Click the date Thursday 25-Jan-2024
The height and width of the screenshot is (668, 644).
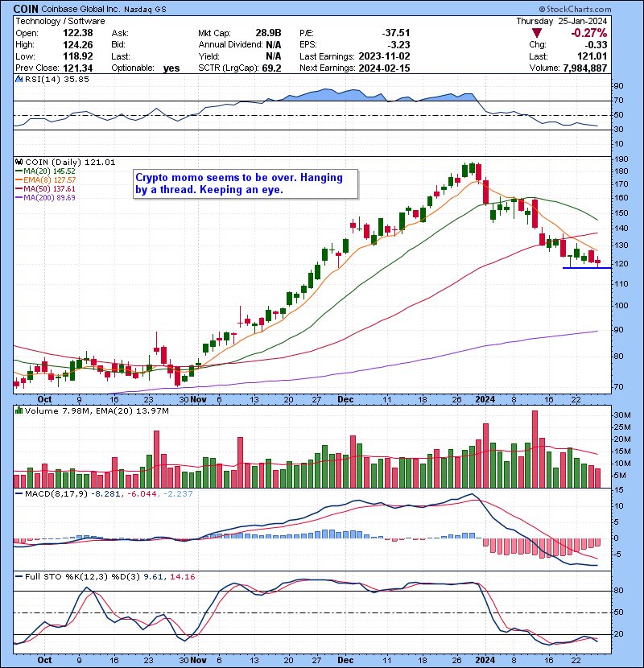561,21
